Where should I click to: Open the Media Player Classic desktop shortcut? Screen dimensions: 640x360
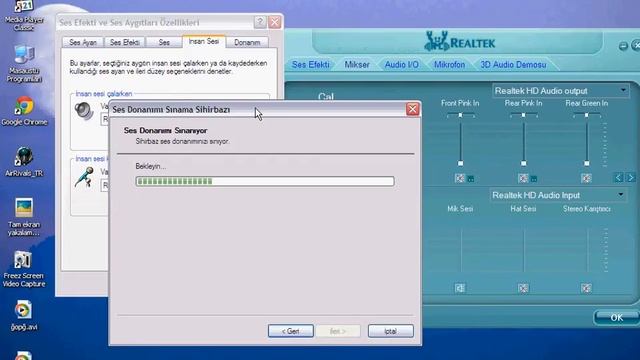(x=24, y=15)
